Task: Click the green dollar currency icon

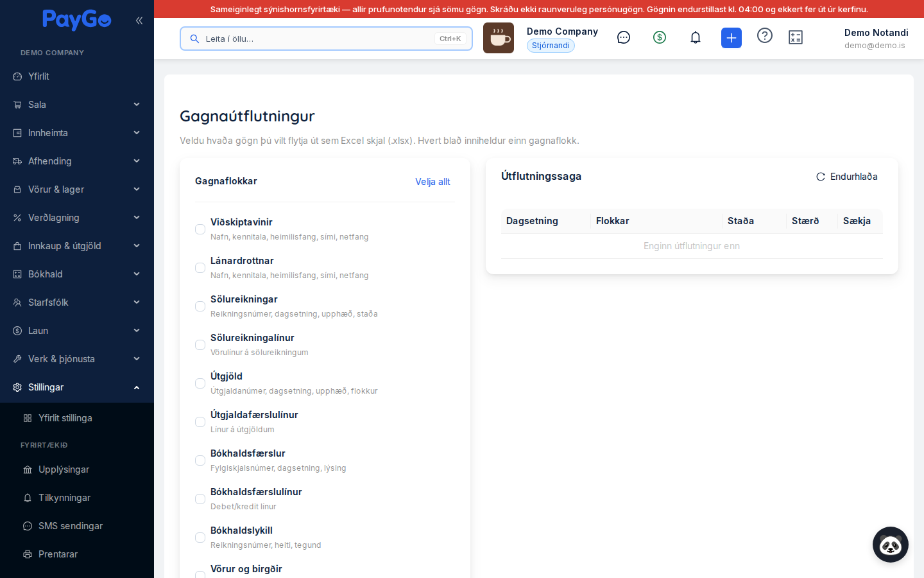Action: 660,37
